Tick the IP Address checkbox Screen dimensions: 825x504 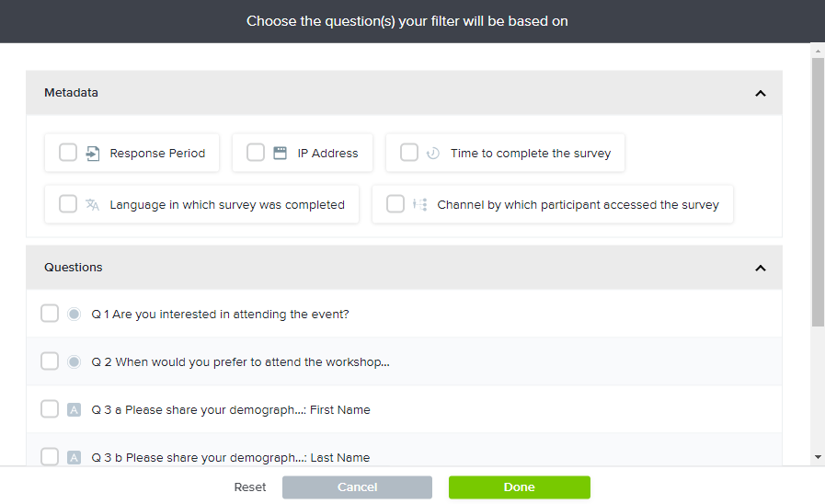coord(256,153)
